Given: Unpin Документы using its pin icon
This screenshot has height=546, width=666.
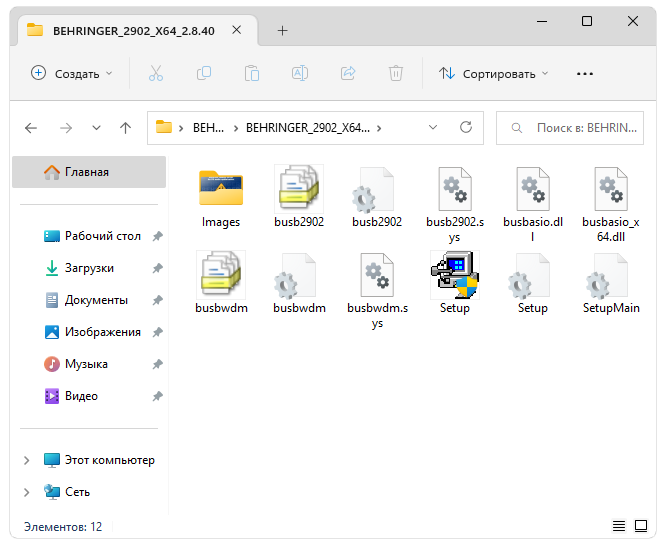Looking at the screenshot, I should point(158,300).
